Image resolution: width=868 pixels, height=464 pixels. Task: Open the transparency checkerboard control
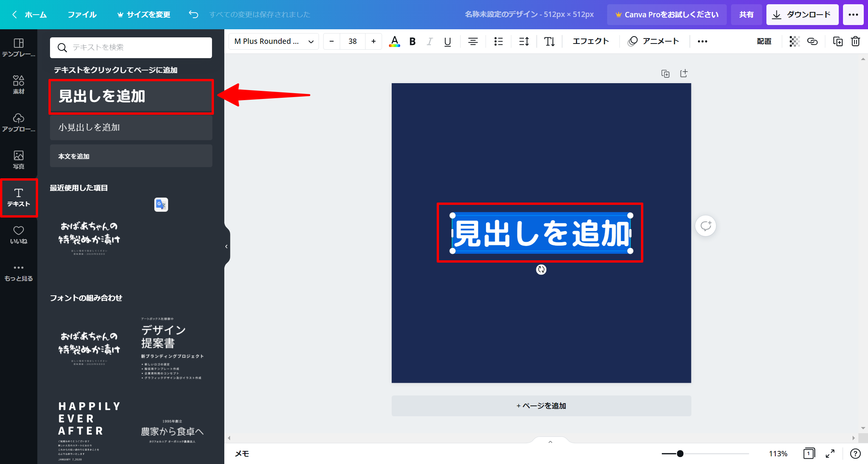(794, 41)
